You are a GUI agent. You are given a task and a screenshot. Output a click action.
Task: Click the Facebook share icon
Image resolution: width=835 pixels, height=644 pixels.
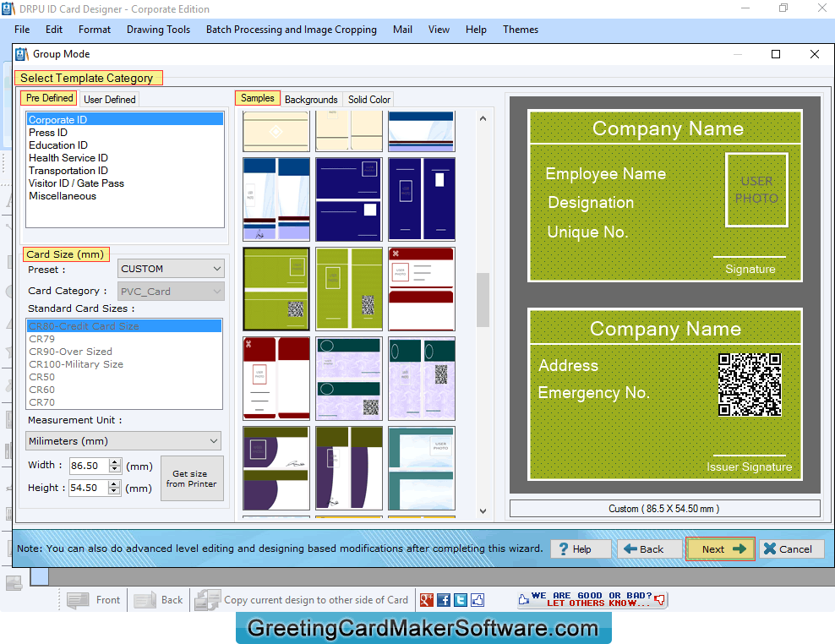coord(444,600)
